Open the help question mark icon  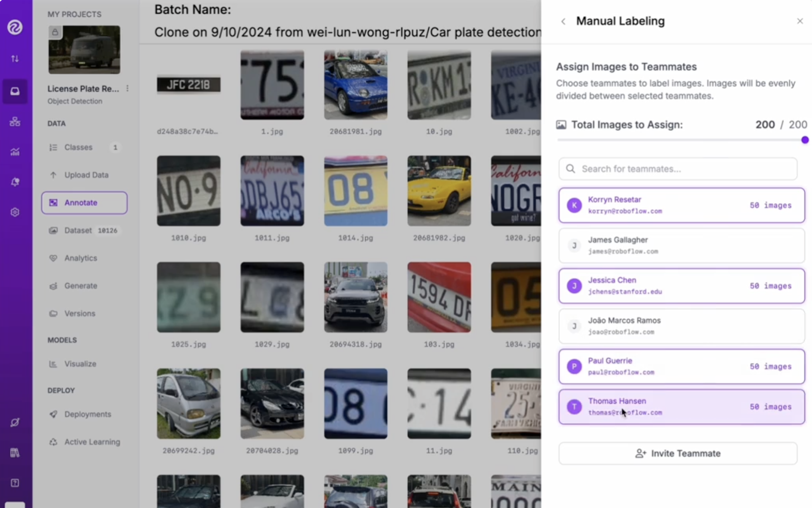tap(15, 483)
